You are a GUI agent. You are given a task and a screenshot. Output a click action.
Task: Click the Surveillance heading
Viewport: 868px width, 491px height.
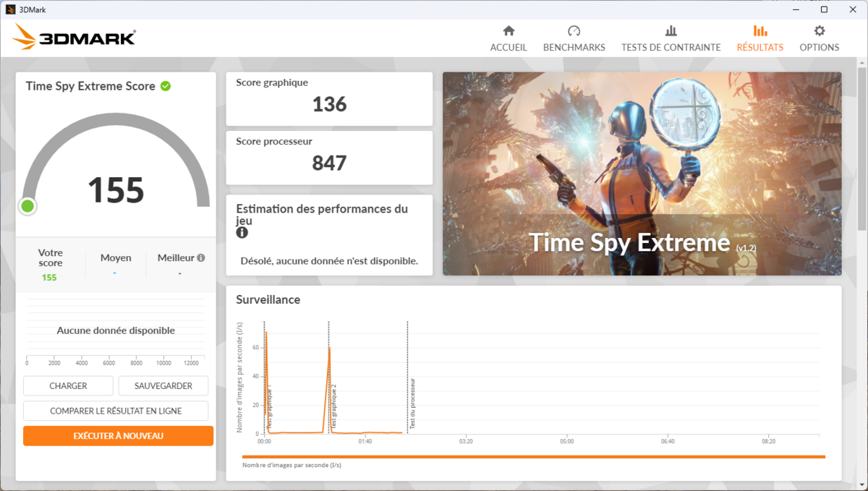pos(268,299)
